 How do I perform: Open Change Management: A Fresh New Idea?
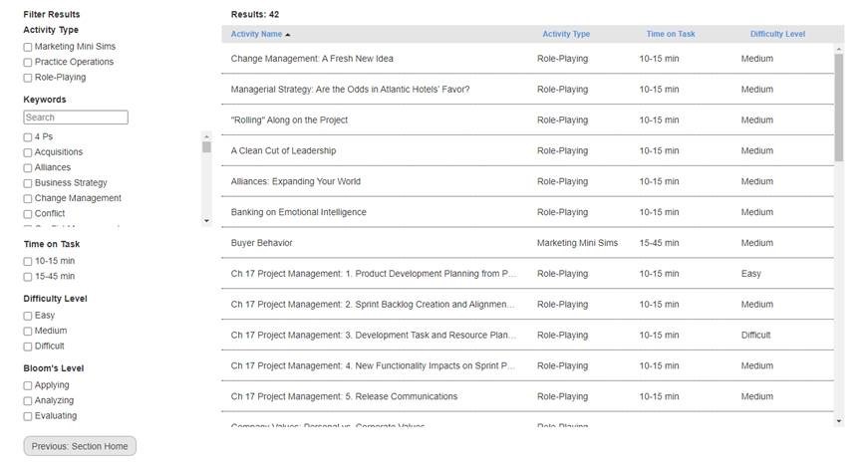pyautogui.click(x=312, y=59)
